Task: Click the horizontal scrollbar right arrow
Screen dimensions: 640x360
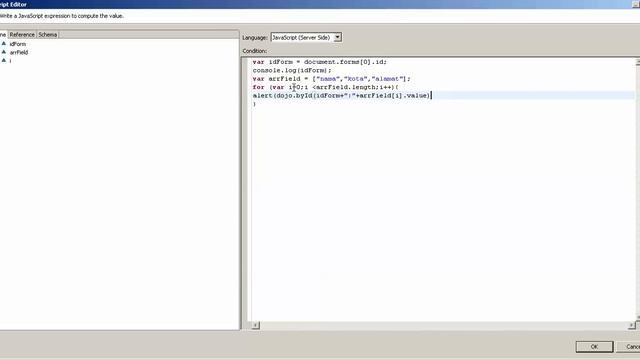Action: point(631,325)
